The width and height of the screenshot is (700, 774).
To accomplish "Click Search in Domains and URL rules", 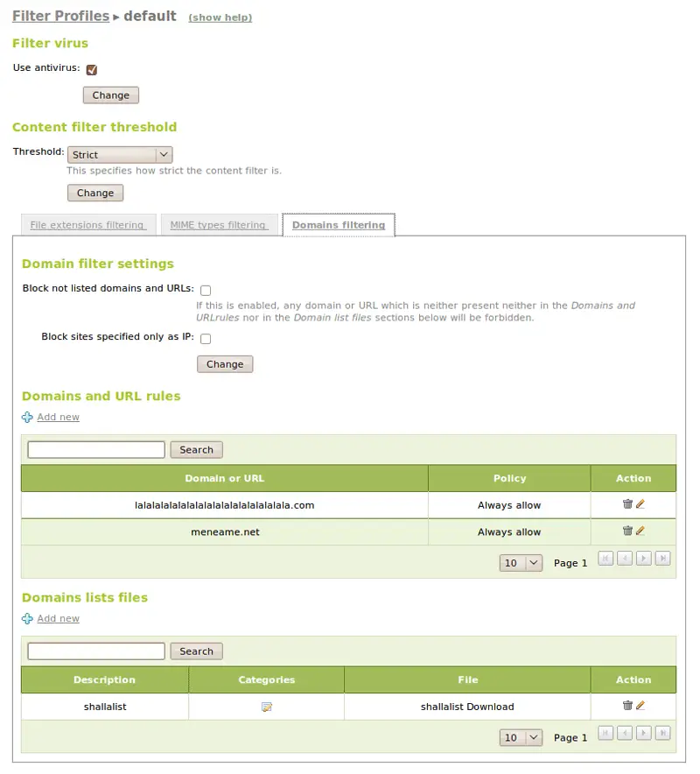I will pyautogui.click(x=196, y=450).
